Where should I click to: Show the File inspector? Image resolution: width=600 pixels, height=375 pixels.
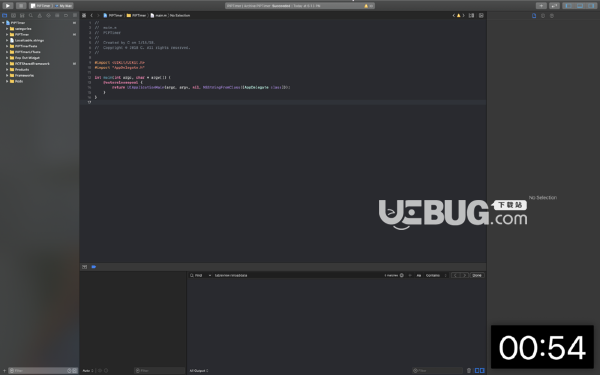click(534, 16)
